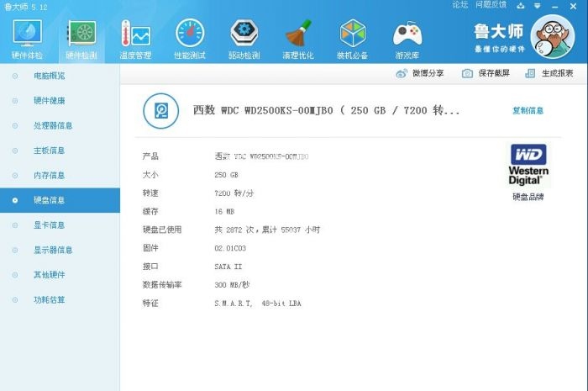This screenshot has width=588, height=391.
Task: Click the firmware value 02.01C03
Action: coord(230,248)
